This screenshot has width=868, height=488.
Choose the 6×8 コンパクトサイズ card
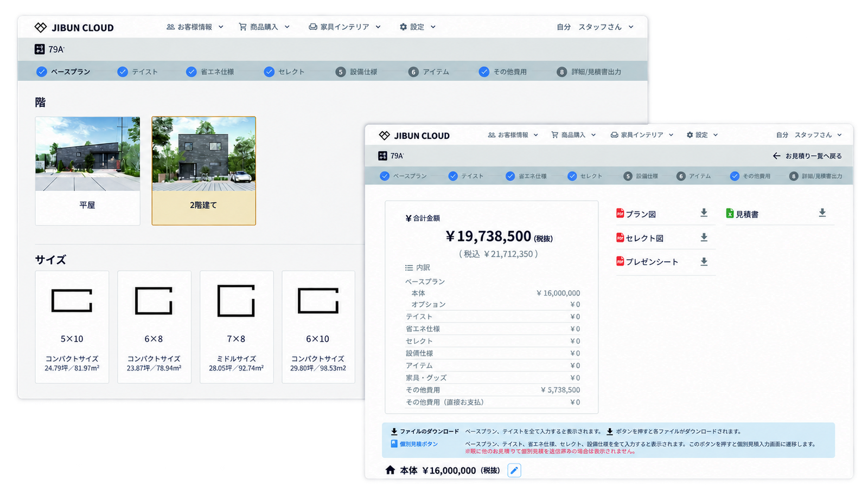coord(154,327)
